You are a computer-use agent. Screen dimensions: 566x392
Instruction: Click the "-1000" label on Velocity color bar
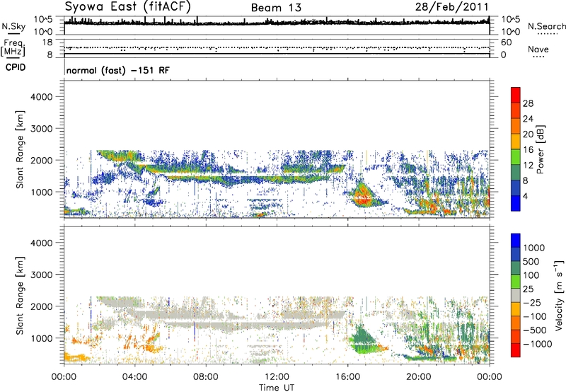538,344
